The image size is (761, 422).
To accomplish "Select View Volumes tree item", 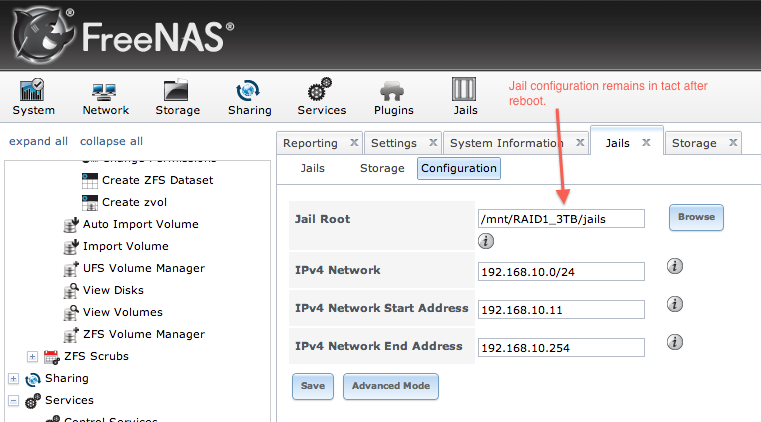I will [123, 312].
